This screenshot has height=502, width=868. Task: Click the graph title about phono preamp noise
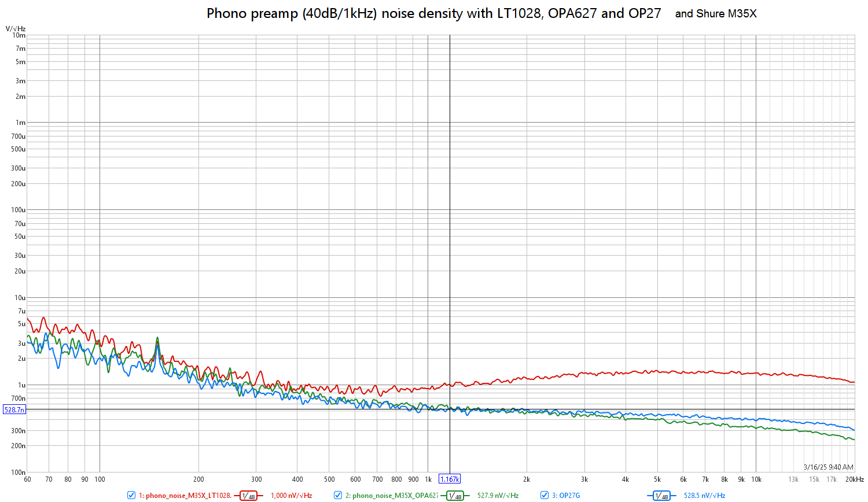pos(433,13)
